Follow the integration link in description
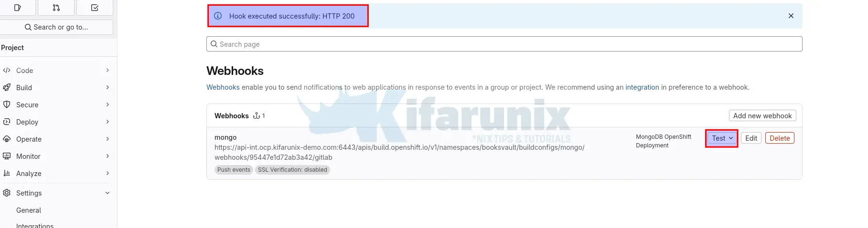 click(642, 87)
